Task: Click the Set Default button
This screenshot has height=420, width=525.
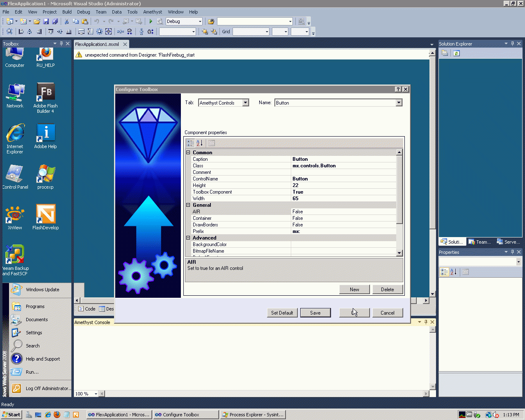Action: tap(282, 313)
